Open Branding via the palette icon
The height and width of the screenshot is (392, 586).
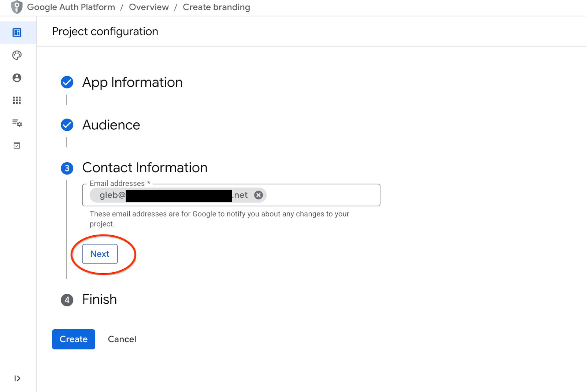click(17, 55)
